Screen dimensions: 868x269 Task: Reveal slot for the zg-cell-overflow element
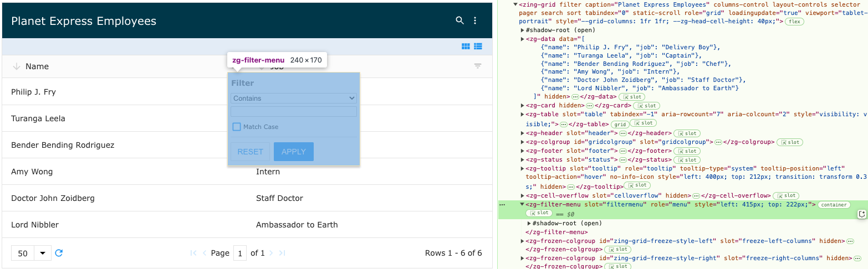pyautogui.click(x=785, y=195)
